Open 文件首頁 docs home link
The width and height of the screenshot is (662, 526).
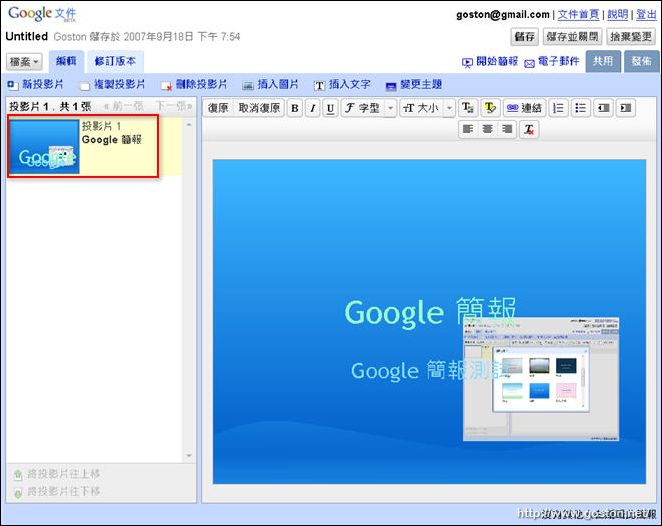(x=578, y=14)
